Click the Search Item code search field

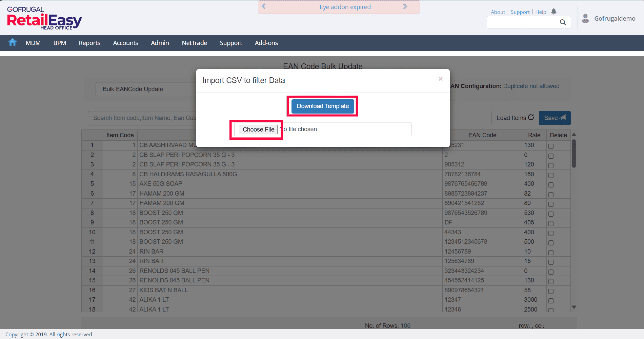click(142, 118)
